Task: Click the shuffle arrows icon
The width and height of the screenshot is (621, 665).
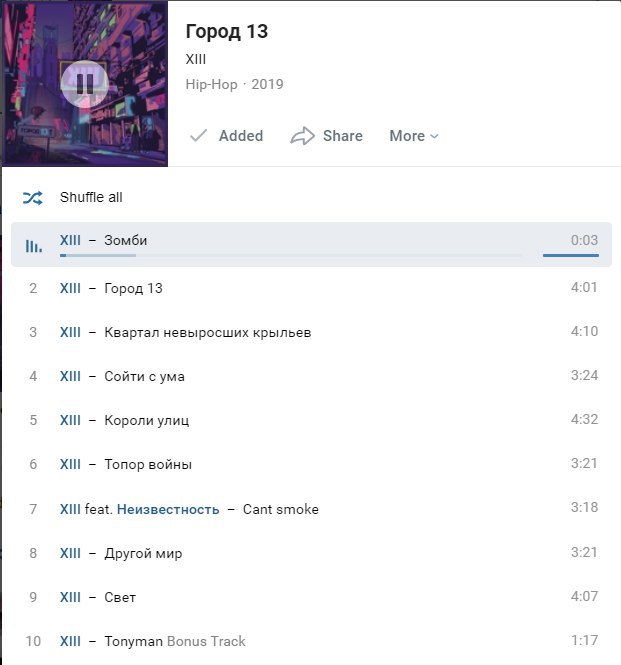Action: [33, 198]
